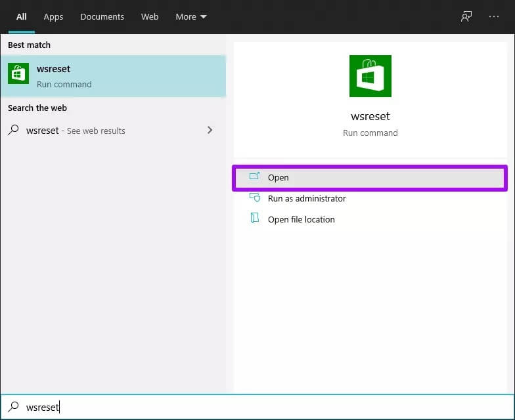
Task: Click the wsreset store icon in Best match
Action: (18, 73)
